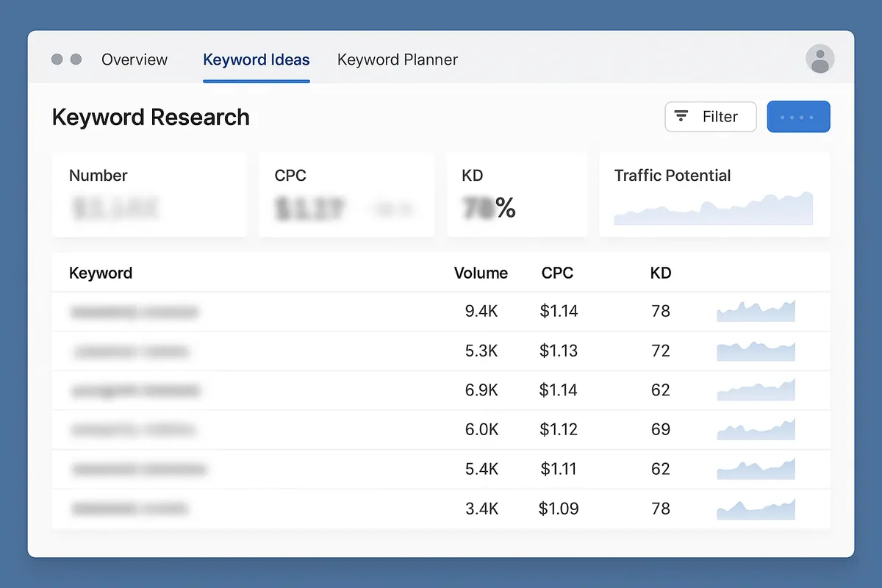882x588 pixels.
Task: Click the 9.4K volume cell
Action: pos(481,311)
